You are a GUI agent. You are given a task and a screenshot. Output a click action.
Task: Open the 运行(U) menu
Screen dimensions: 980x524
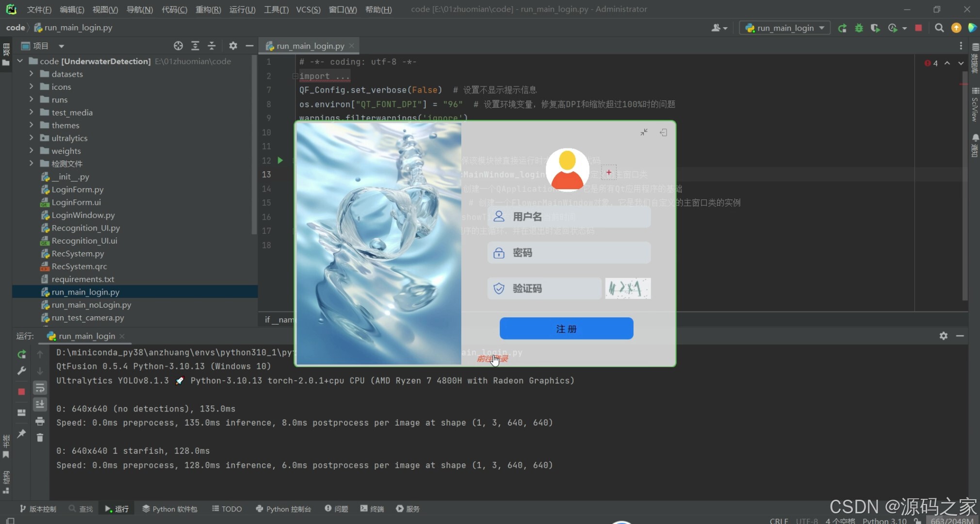[x=242, y=9]
